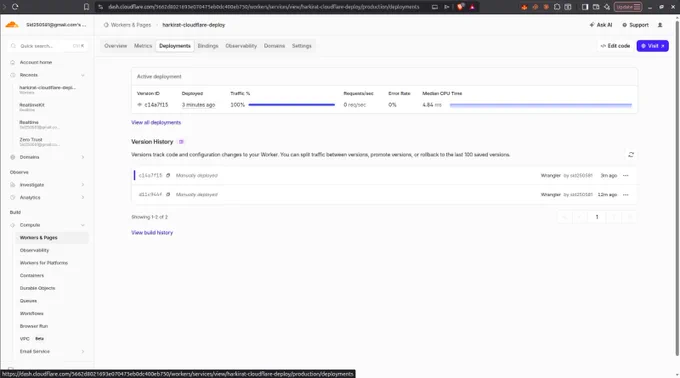Click page 1 in pagination
This screenshot has height=378, width=680.
click(x=597, y=217)
